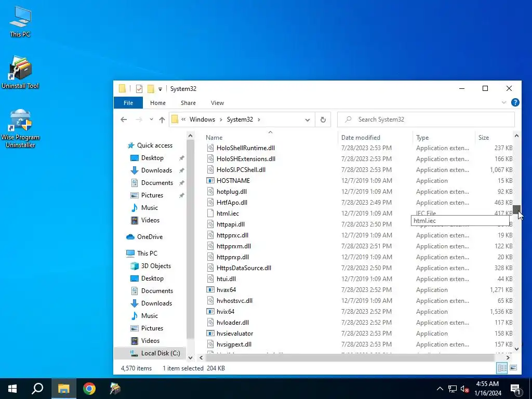Open pinned Documents under Quick access
Screen dimensions: 532x399
pyautogui.click(x=157, y=182)
